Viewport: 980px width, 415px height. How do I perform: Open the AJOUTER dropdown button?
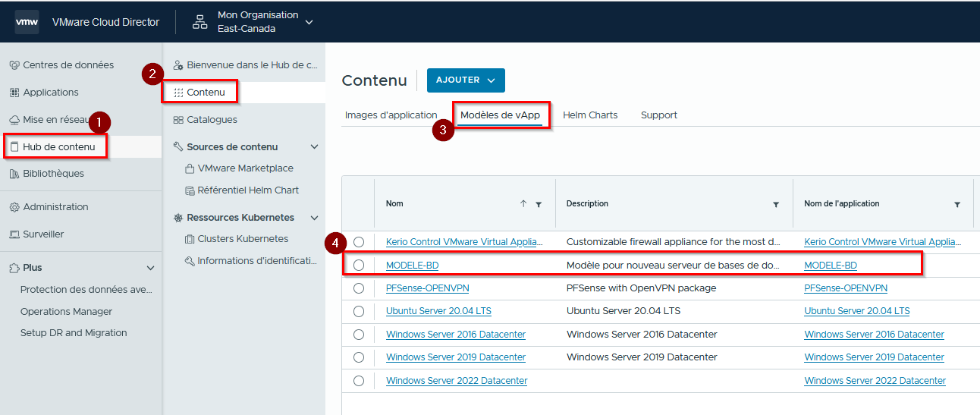[466, 80]
